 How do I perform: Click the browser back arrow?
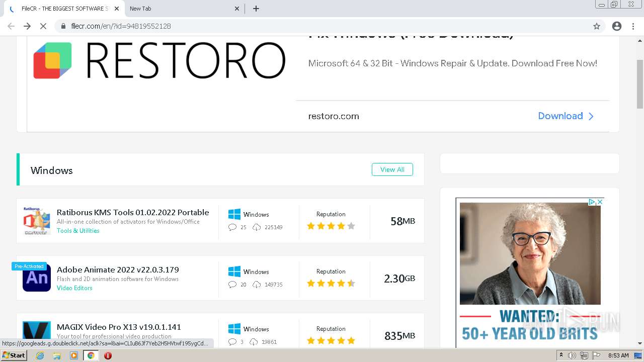(x=11, y=26)
